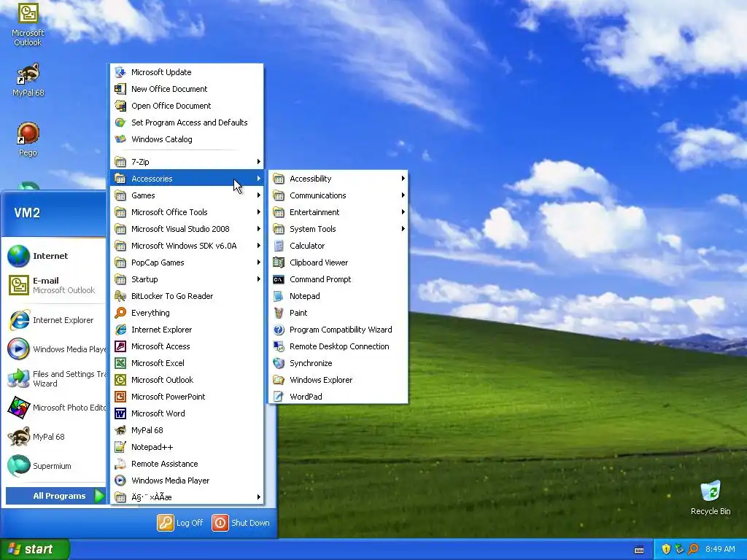This screenshot has height=560, width=747.
Task: Expand the Startup folder
Action: (x=187, y=279)
